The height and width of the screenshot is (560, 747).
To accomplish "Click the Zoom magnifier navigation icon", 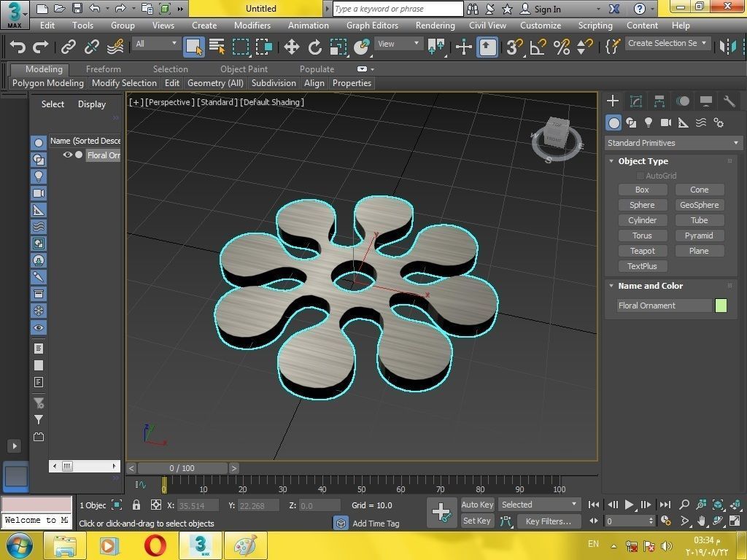I will coord(684,505).
